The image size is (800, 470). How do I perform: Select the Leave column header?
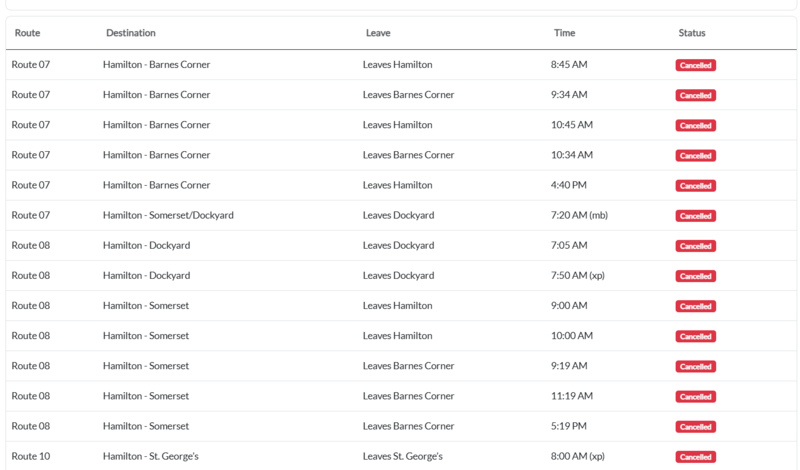click(x=378, y=33)
